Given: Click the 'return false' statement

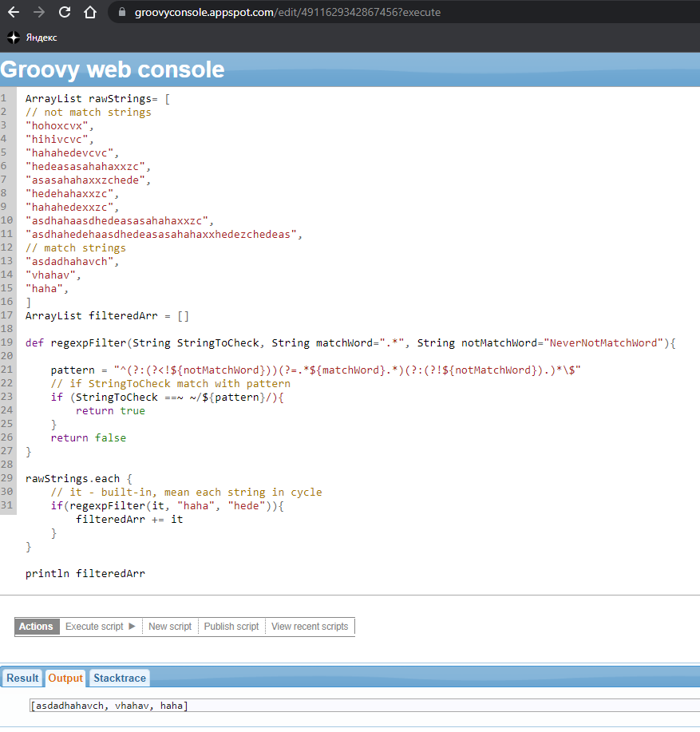Looking at the screenshot, I should click(x=89, y=438).
